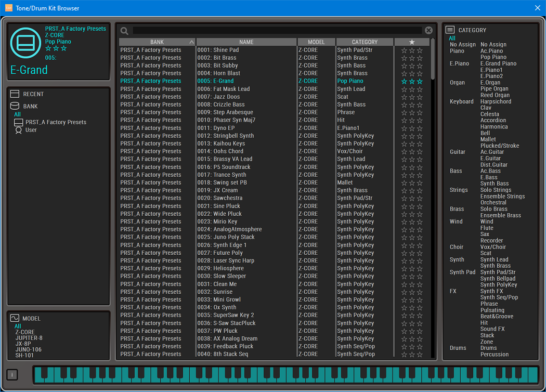Select tone 0018: Swing set PB
546x392 pixels.
222,182
